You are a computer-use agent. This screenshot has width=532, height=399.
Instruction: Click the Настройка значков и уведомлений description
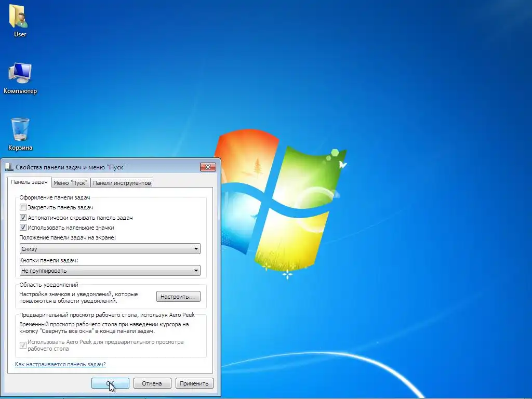tap(78, 298)
